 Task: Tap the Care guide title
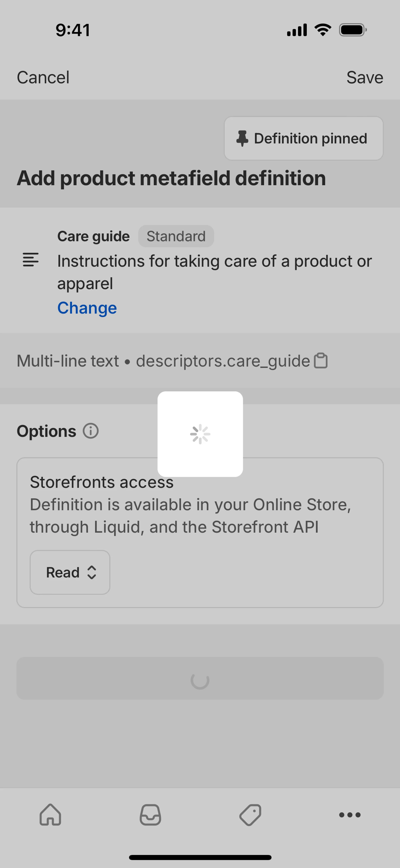93,236
